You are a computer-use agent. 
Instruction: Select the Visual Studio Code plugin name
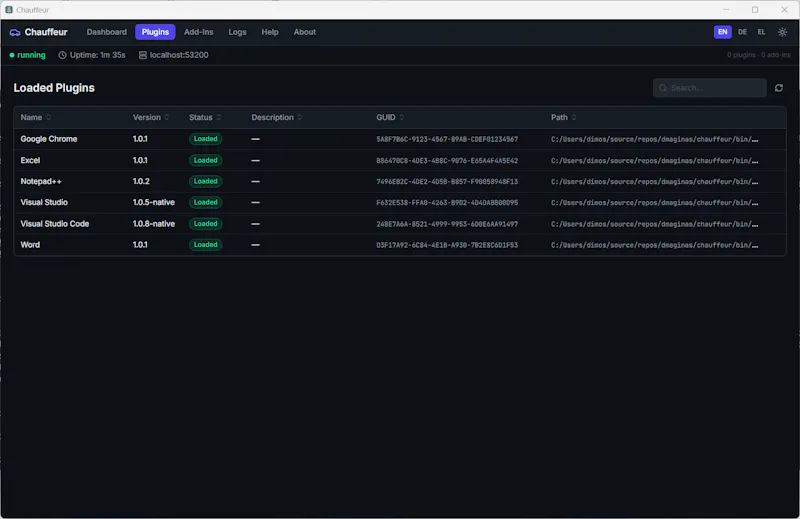pyautogui.click(x=55, y=224)
